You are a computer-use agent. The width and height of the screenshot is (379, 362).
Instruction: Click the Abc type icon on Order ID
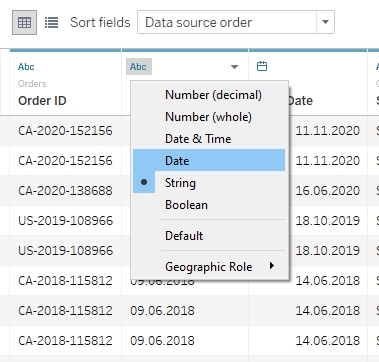(26, 67)
